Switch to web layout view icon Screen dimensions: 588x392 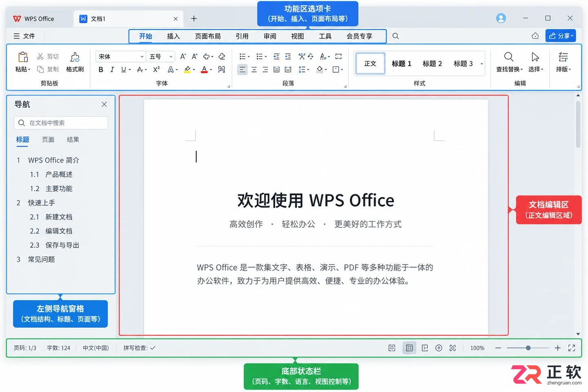coord(439,348)
